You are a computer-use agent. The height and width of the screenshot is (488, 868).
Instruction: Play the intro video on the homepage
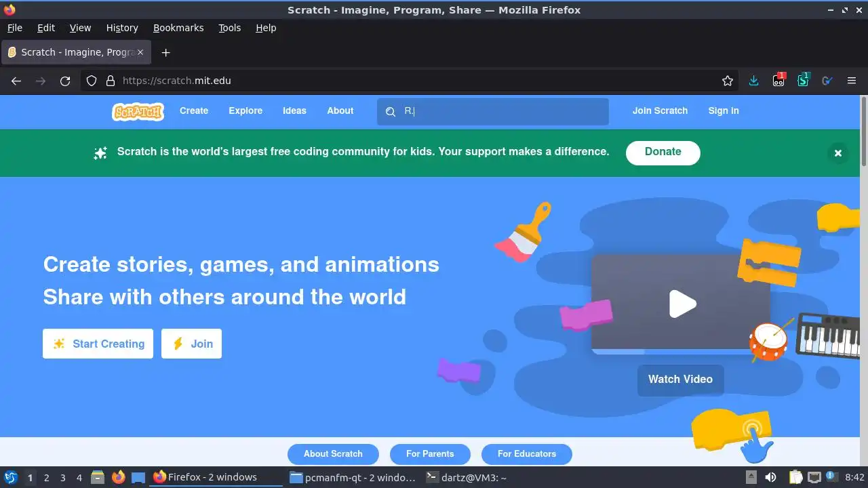tap(682, 304)
